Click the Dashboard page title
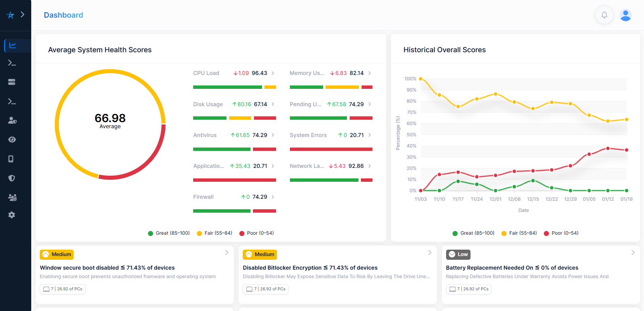This screenshot has width=644, height=311. (x=63, y=15)
